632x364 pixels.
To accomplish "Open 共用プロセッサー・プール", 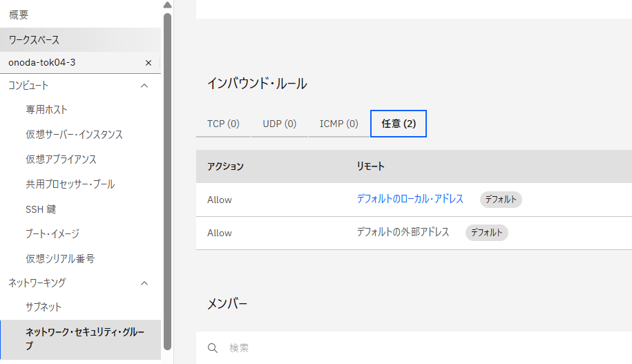I will 70,184.
